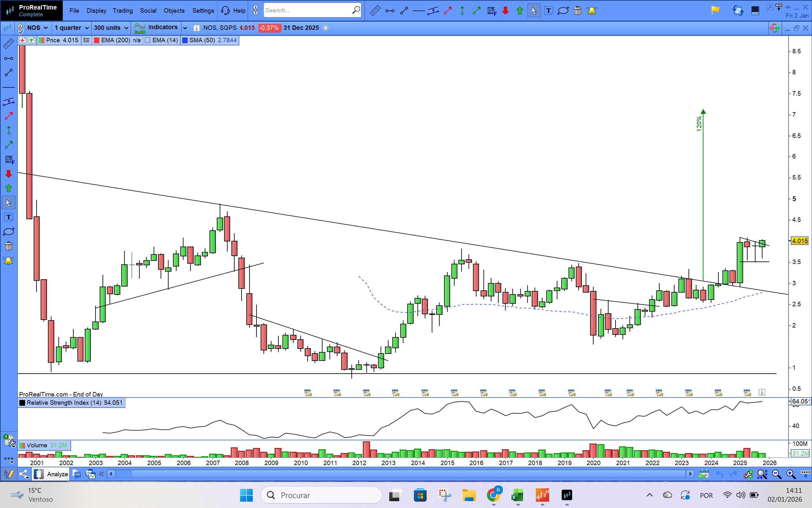Open the Objects menu
The width and height of the screenshot is (812, 508).
(x=174, y=11)
